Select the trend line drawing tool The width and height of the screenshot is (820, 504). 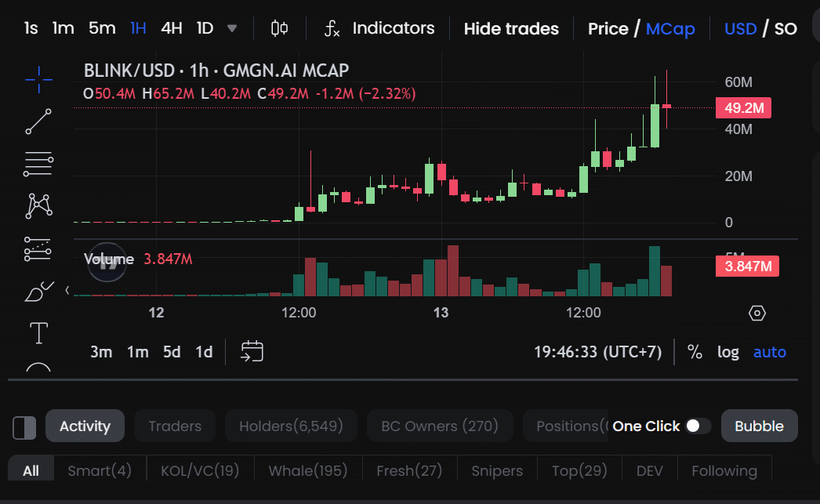point(38,122)
